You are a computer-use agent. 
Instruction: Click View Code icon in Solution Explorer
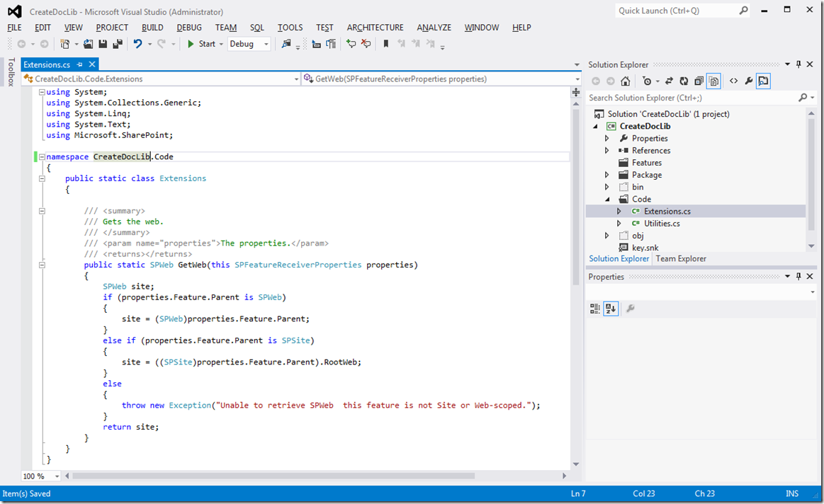[733, 81]
